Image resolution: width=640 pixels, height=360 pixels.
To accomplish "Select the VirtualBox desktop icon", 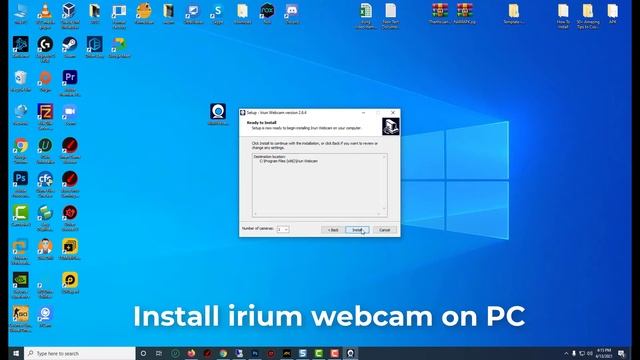I will [70, 16].
